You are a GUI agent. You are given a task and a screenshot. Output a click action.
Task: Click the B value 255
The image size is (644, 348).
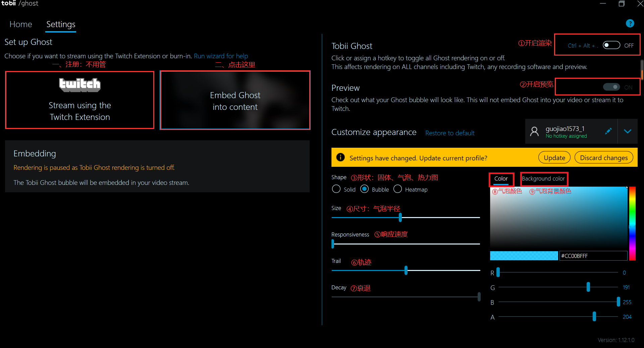point(627,302)
